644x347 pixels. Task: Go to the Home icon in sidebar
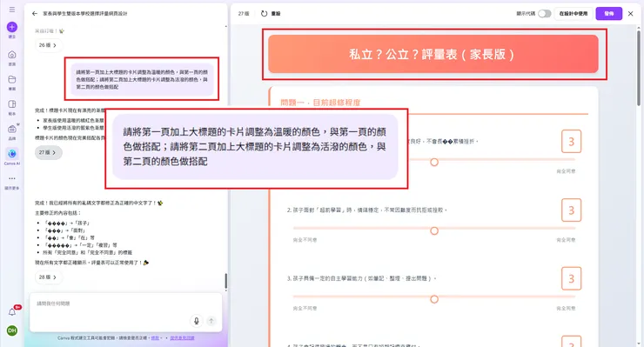(12, 55)
